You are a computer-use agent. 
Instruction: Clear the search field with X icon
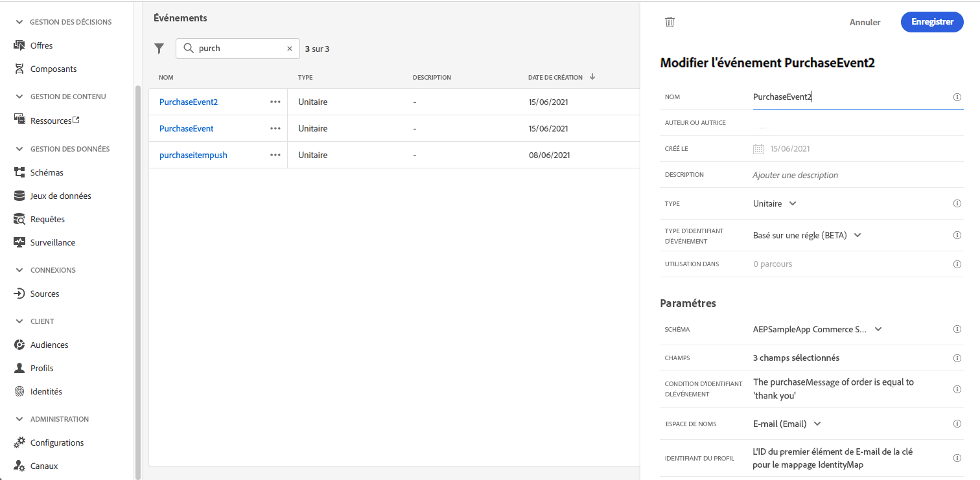[290, 49]
